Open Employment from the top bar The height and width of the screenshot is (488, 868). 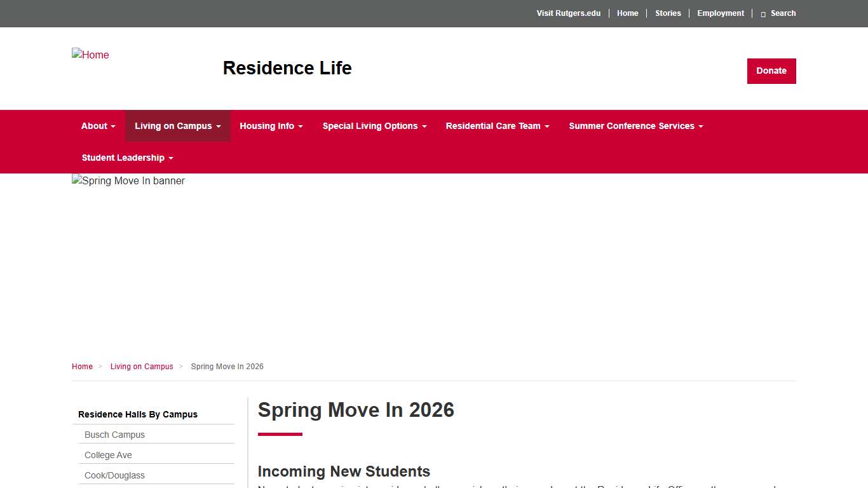point(721,13)
